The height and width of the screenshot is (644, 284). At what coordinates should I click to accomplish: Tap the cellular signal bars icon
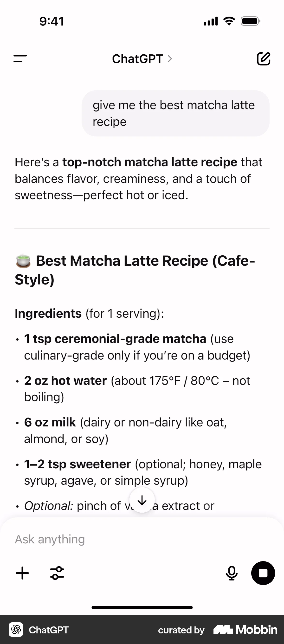(211, 21)
